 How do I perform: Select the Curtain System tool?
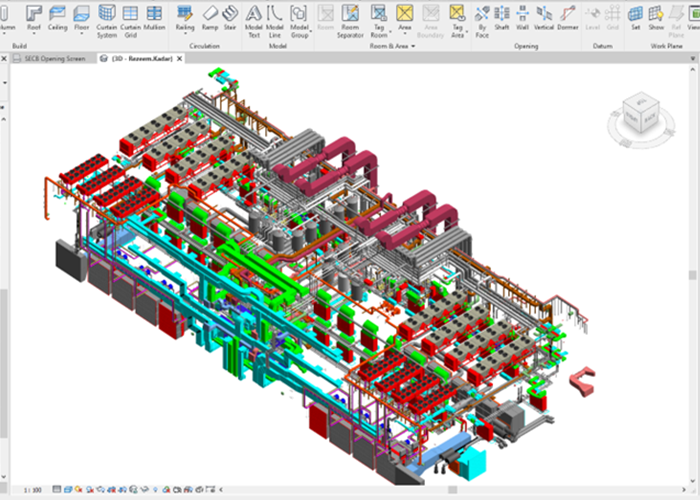(x=107, y=21)
